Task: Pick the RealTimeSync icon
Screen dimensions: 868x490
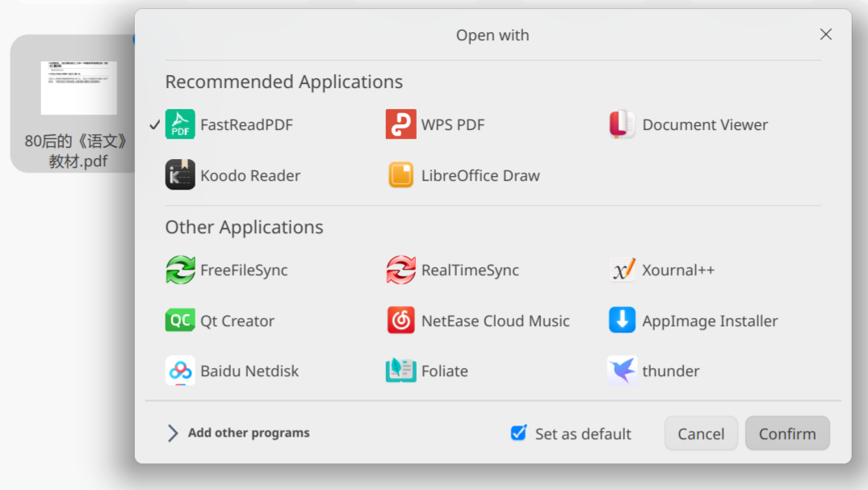Action: click(x=400, y=270)
